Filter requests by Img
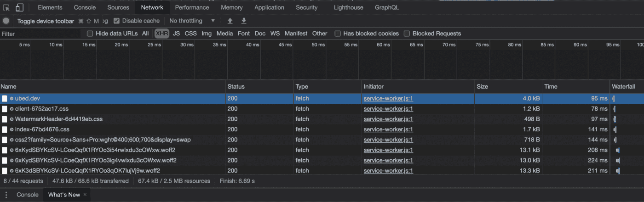 pyautogui.click(x=207, y=34)
